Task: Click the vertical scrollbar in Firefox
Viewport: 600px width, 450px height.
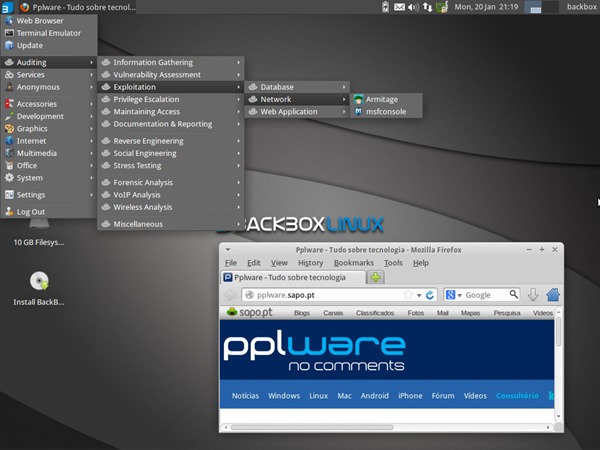Action: click(558, 333)
